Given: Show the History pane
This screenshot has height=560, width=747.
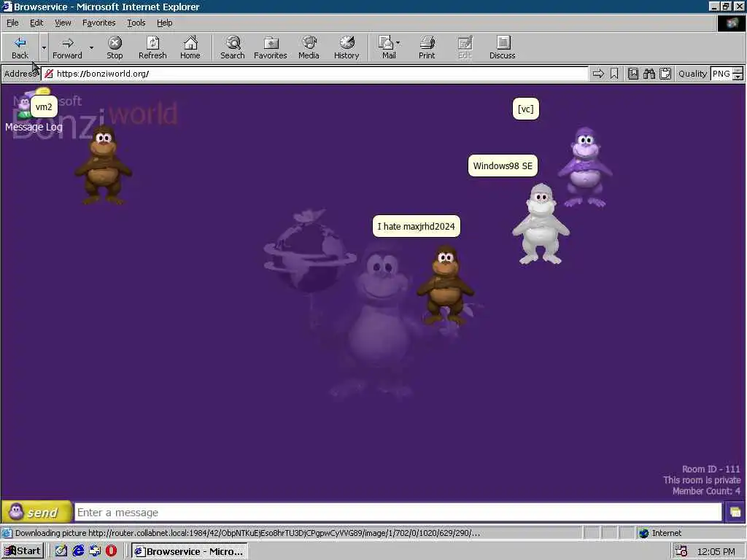Looking at the screenshot, I should pos(347,47).
